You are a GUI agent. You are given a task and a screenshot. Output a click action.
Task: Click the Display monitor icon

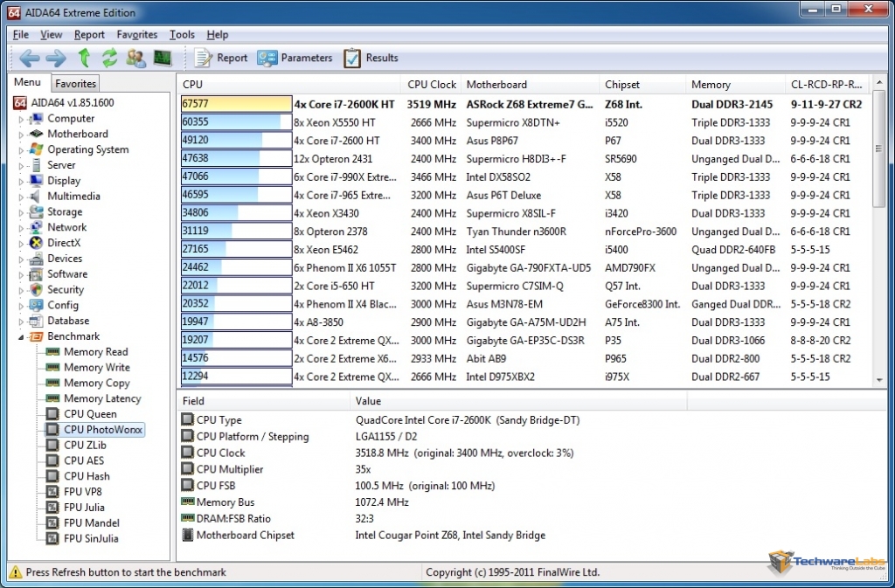click(x=37, y=181)
